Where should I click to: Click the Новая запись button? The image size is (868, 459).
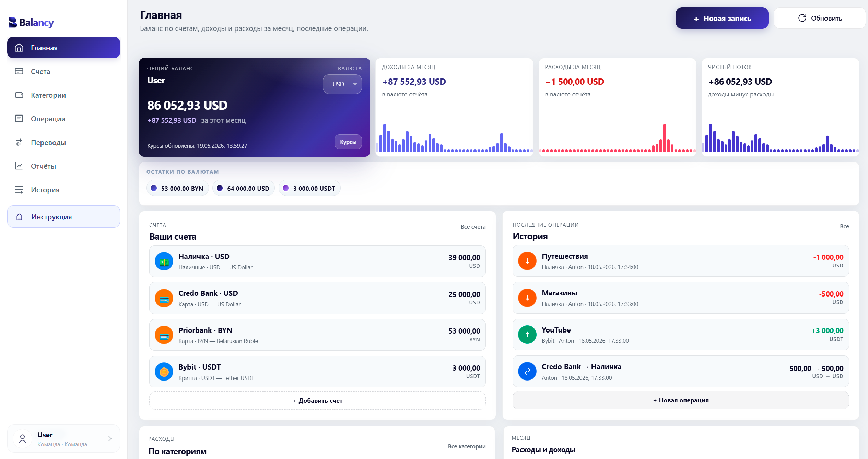click(x=722, y=18)
